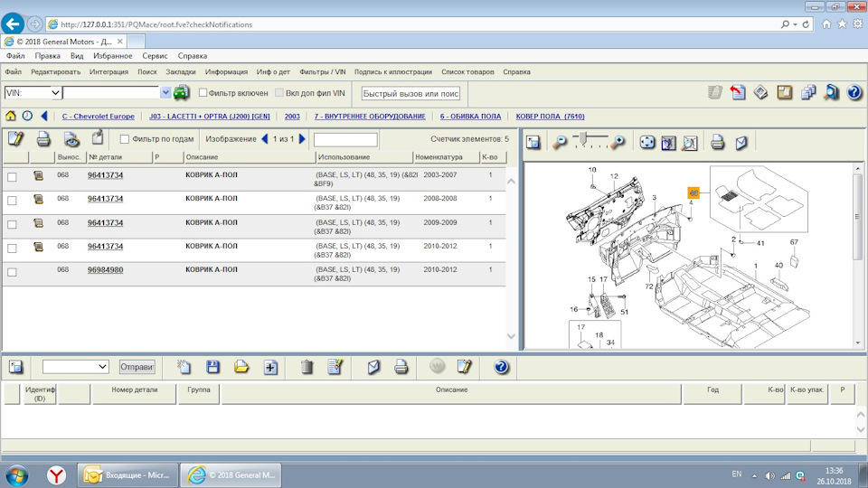Zoom in on the illustration with the plus magnifier
The image size is (868, 488).
(618, 143)
